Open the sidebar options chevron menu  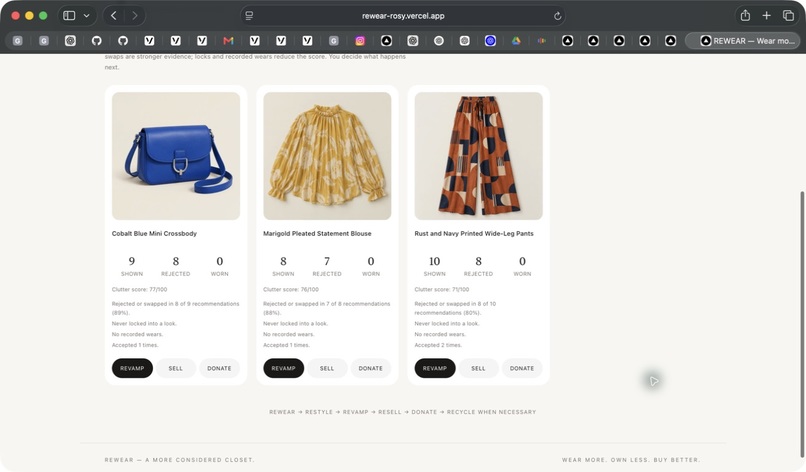[86, 15]
